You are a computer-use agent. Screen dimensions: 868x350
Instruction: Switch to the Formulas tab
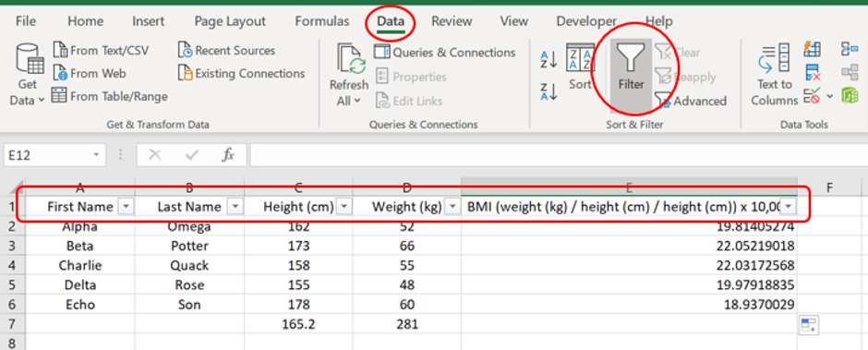pyautogui.click(x=322, y=21)
